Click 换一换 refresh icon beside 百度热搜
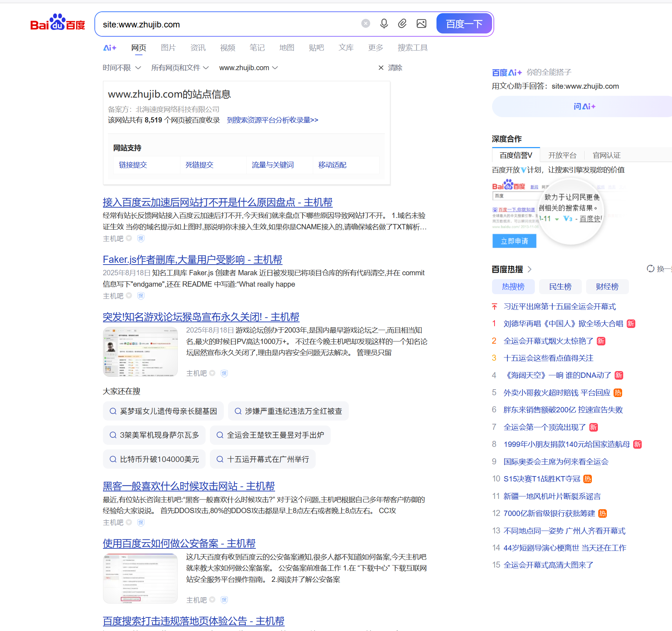672x631 pixels. point(650,269)
